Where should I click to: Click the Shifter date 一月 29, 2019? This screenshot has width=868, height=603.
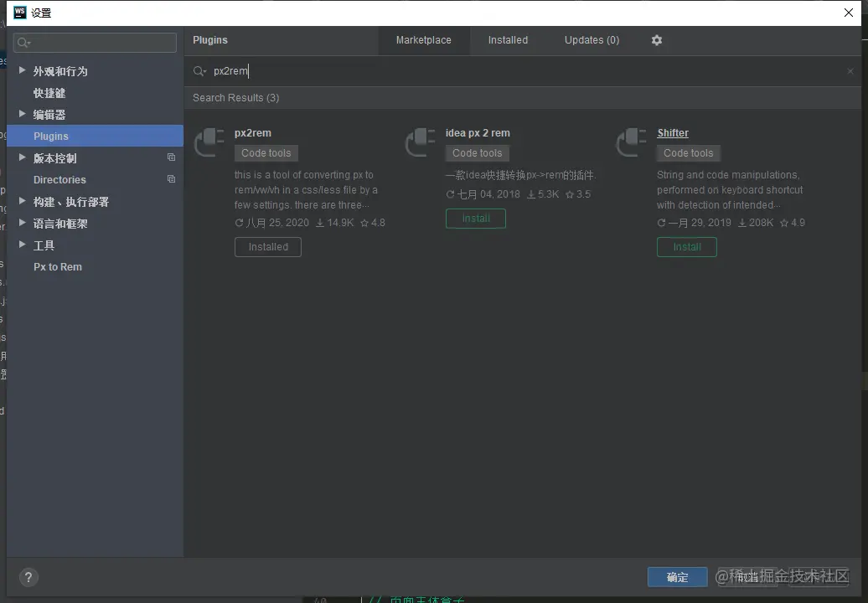pyautogui.click(x=695, y=223)
